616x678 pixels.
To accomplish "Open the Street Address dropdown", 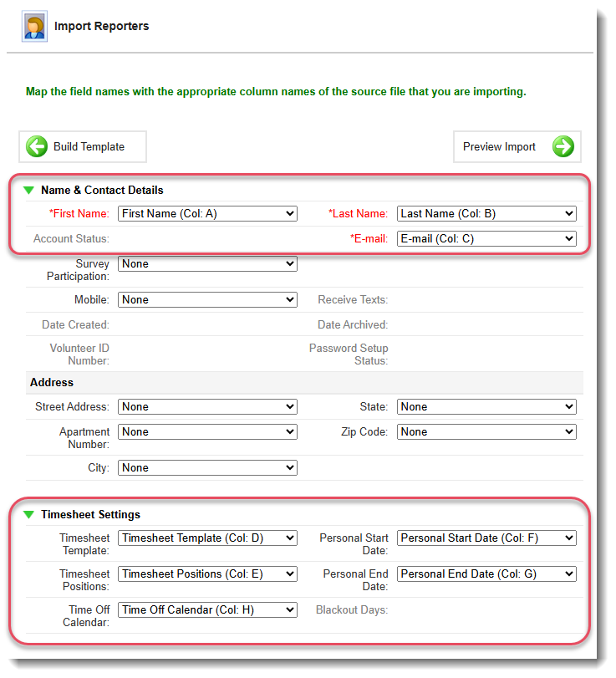I will click(207, 406).
